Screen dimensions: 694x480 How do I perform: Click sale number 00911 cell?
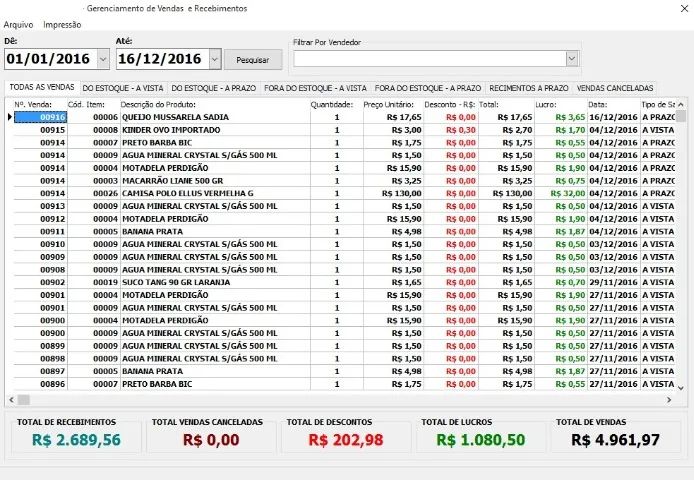pyautogui.click(x=40, y=232)
